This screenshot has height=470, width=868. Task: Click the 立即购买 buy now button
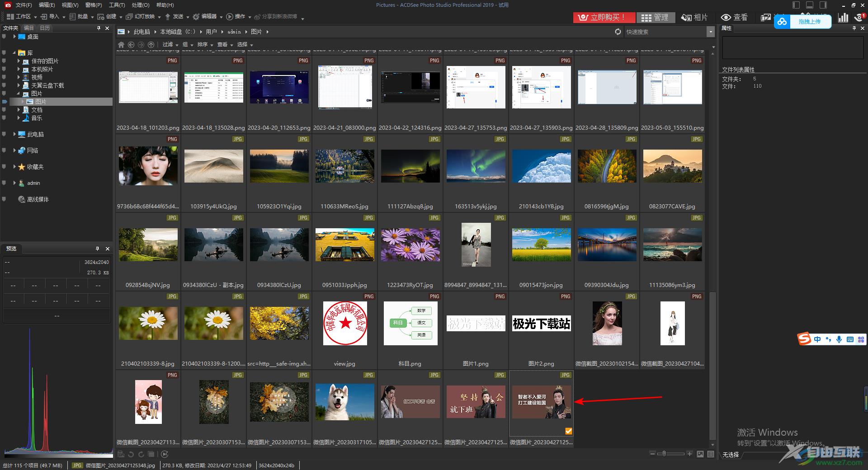(x=604, y=17)
